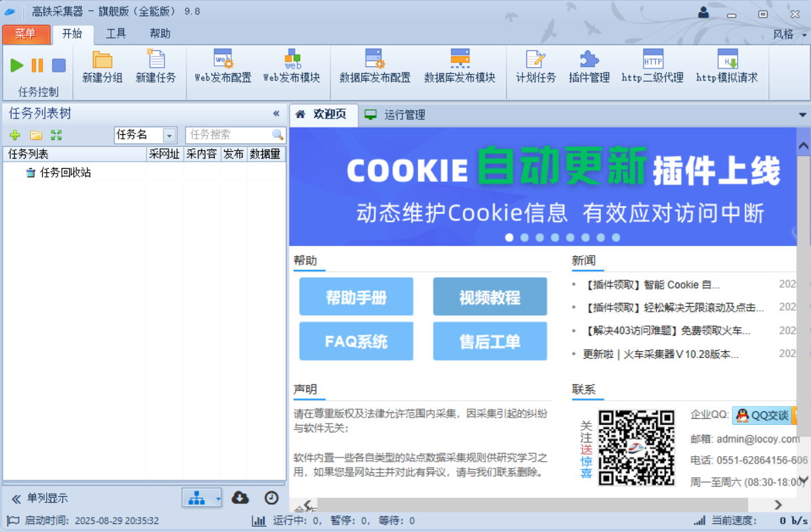811x532 pixels.
Task: Open news 更新啦 | 火车采集器V10.28版本...
Action: tap(661, 354)
